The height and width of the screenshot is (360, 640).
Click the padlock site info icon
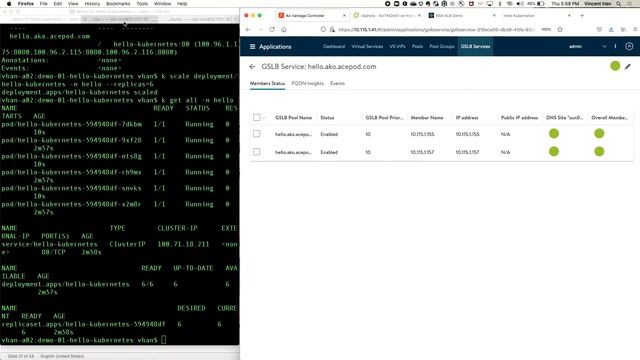tap(332, 29)
